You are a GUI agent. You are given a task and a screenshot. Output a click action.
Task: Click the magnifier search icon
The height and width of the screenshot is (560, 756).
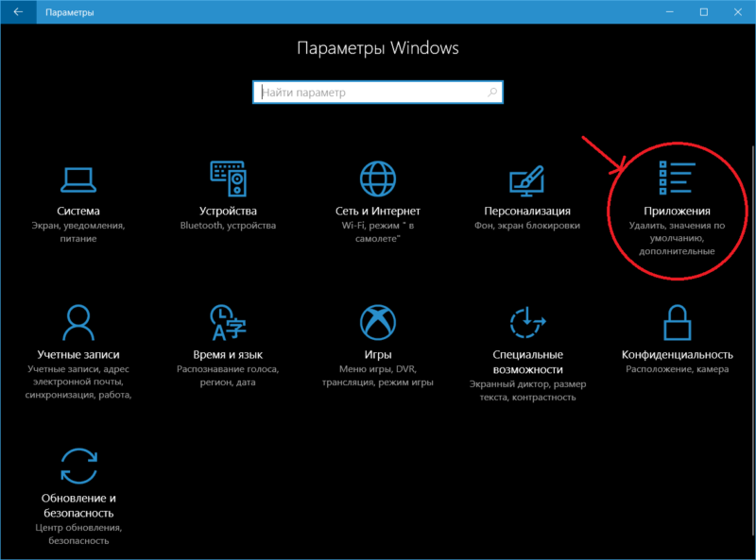(491, 92)
